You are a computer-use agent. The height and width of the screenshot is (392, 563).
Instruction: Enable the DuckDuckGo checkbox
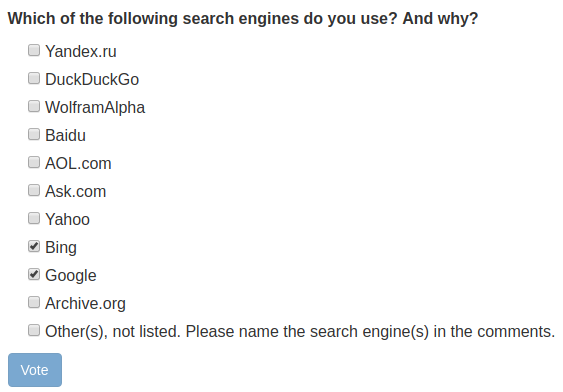pos(34,78)
